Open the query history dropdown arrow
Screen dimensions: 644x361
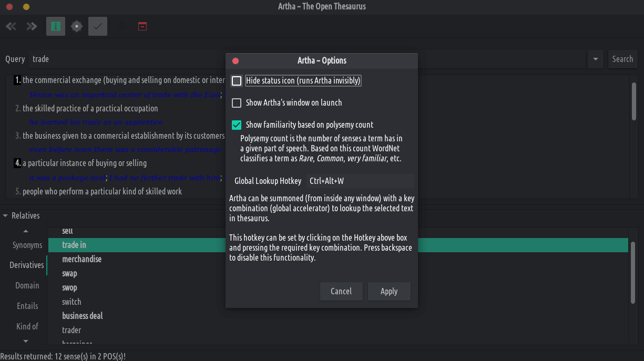[595, 59]
